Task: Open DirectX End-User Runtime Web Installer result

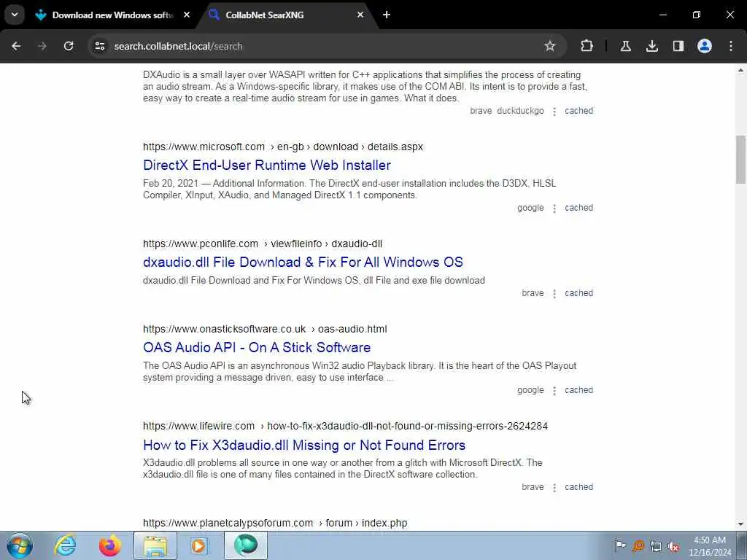Action: point(267,166)
